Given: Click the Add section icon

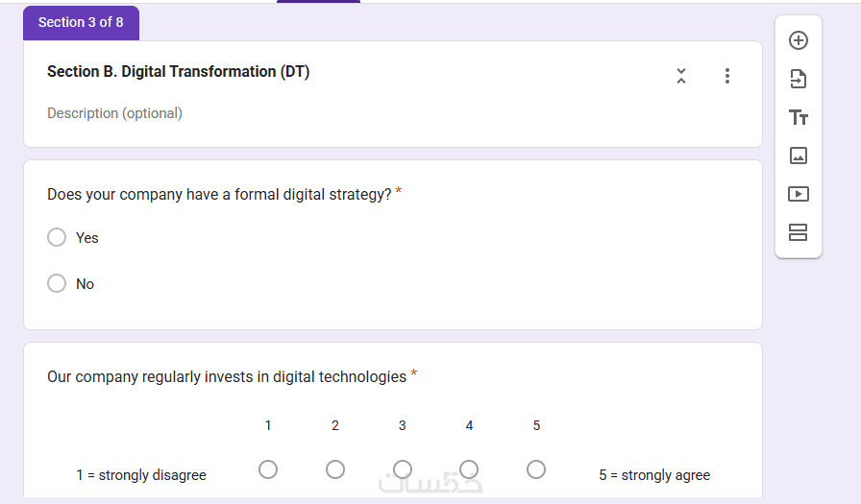Looking at the screenshot, I should click(798, 232).
